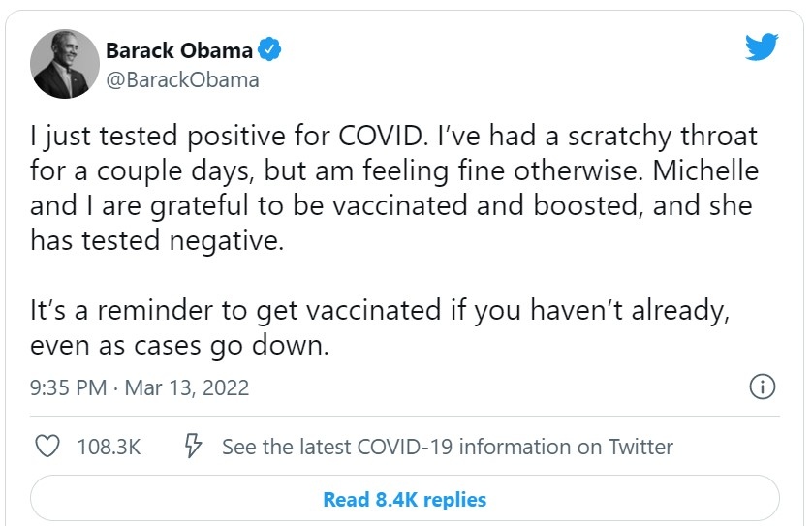
Task: Like the tweet with heart icon
Action: (x=47, y=447)
